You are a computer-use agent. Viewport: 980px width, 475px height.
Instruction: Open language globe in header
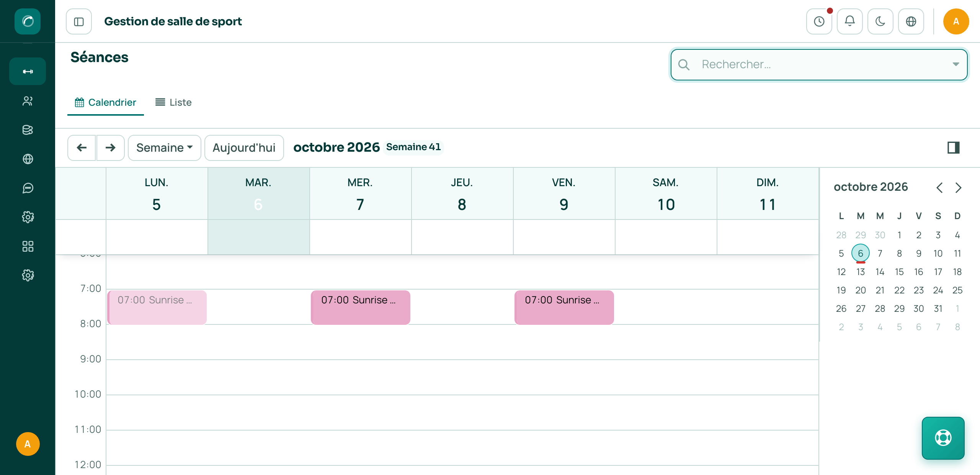tap(911, 21)
